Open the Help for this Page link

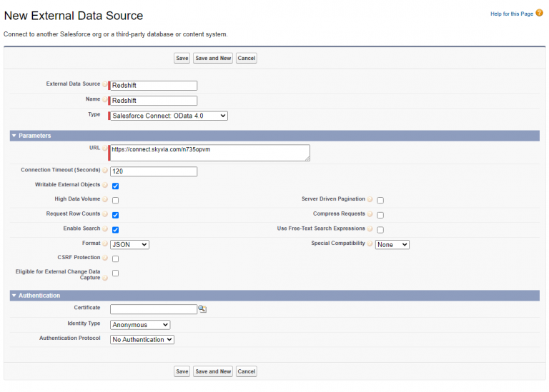510,14
